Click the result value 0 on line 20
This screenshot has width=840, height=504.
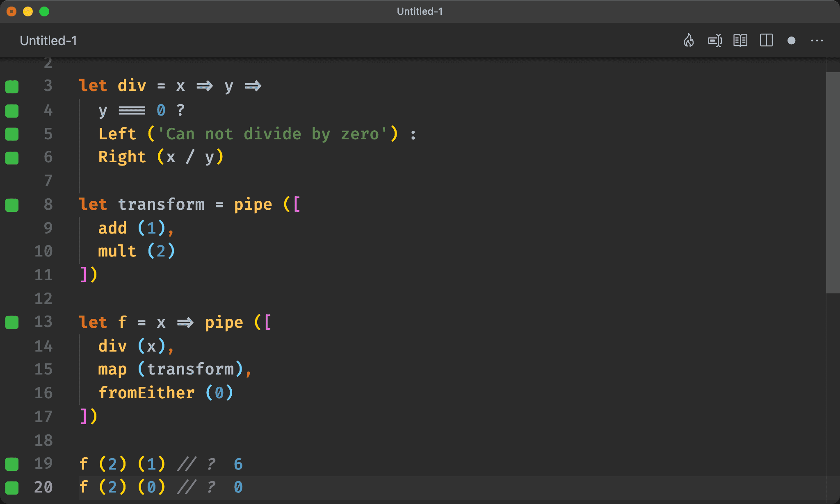tap(238, 488)
